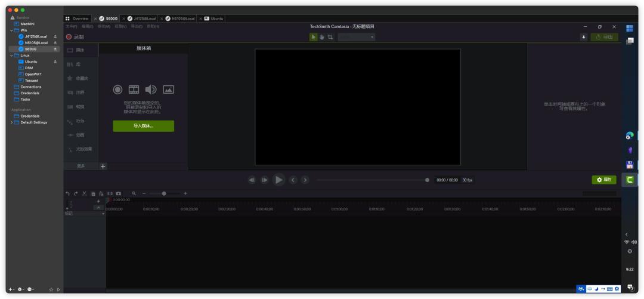
Task: Eject the J4125@Local connection
Action: 55,36
